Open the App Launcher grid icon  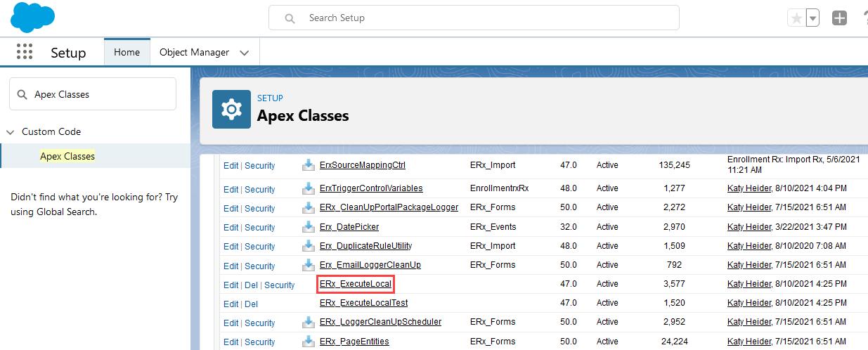tap(25, 53)
